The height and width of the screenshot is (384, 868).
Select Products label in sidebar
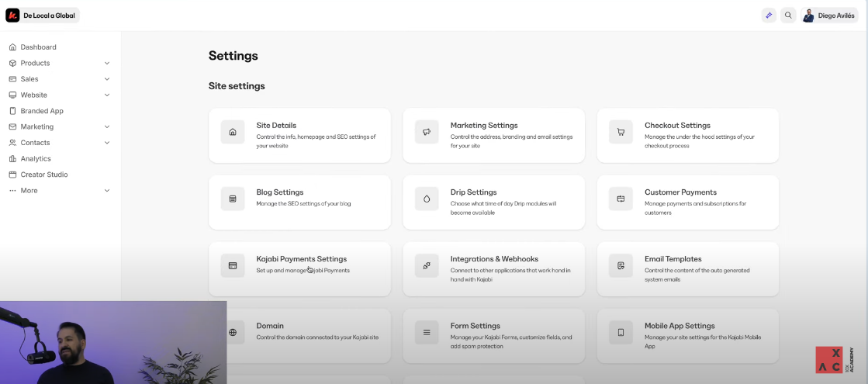[35, 63]
